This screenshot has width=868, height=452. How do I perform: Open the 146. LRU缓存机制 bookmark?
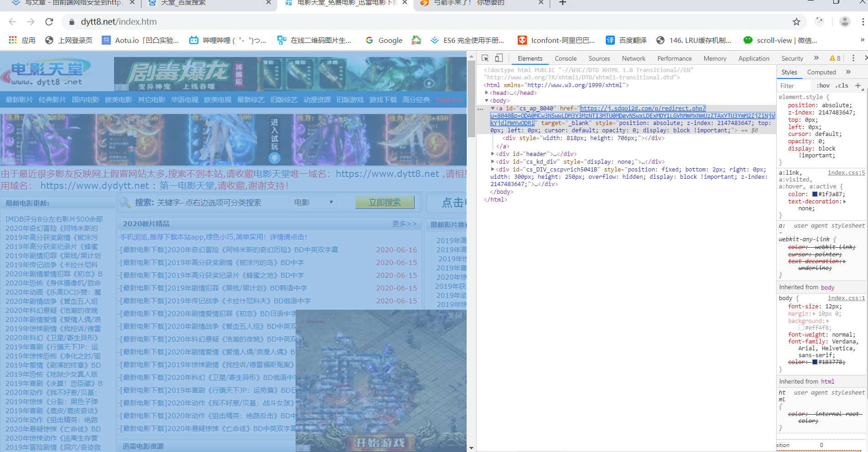coord(693,40)
